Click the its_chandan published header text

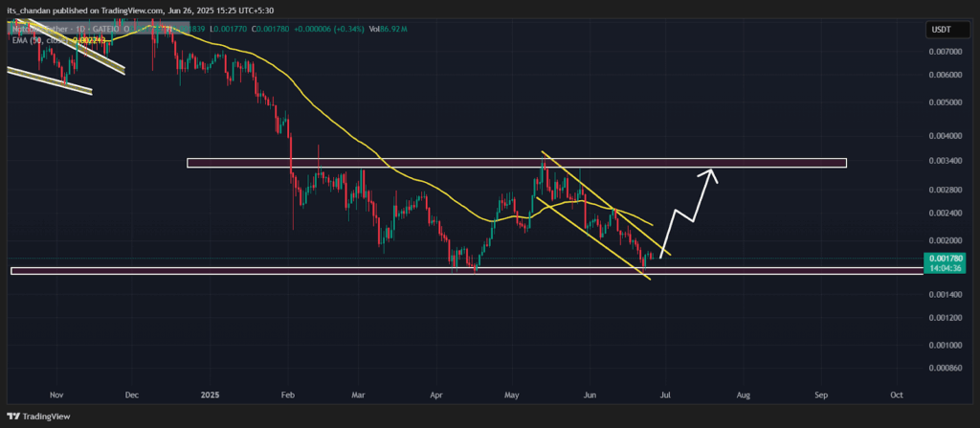[x=140, y=10]
